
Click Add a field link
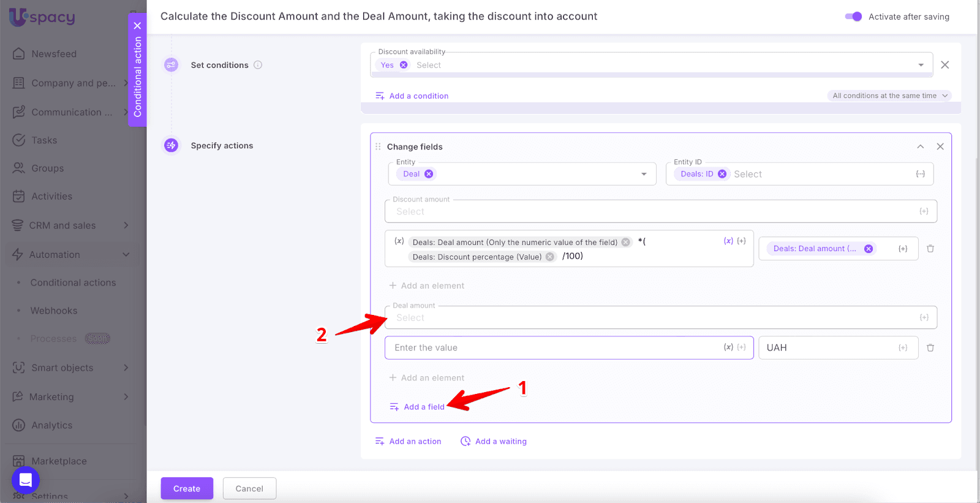click(x=423, y=407)
